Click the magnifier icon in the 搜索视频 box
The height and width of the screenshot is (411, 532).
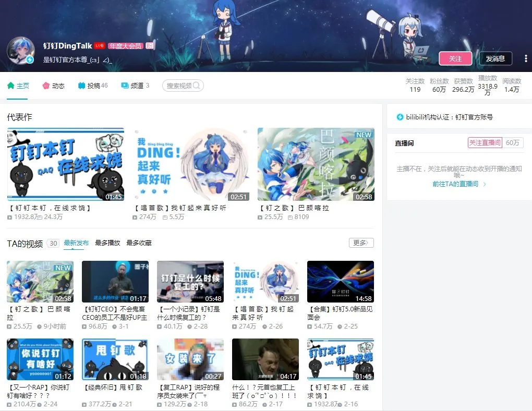(x=198, y=85)
